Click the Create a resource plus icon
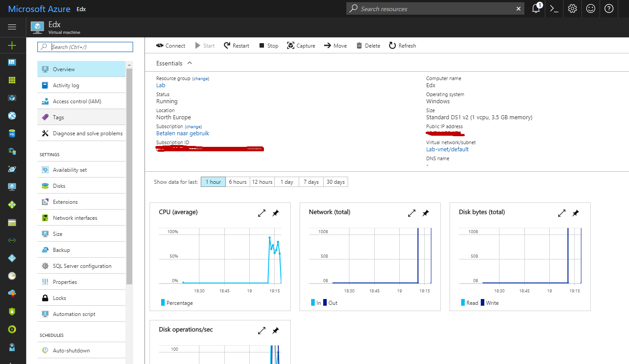The height and width of the screenshot is (364, 629). click(12, 45)
